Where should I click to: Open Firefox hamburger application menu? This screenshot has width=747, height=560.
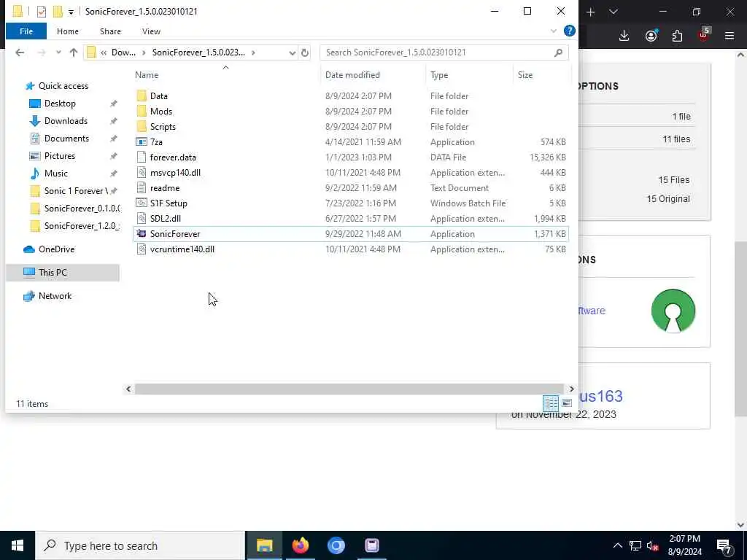coord(729,36)
